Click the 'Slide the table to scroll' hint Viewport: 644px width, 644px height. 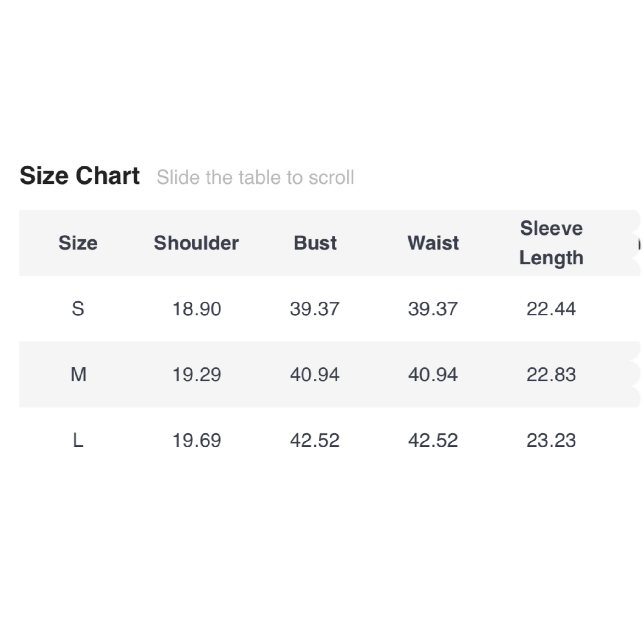tap(255, 177)
